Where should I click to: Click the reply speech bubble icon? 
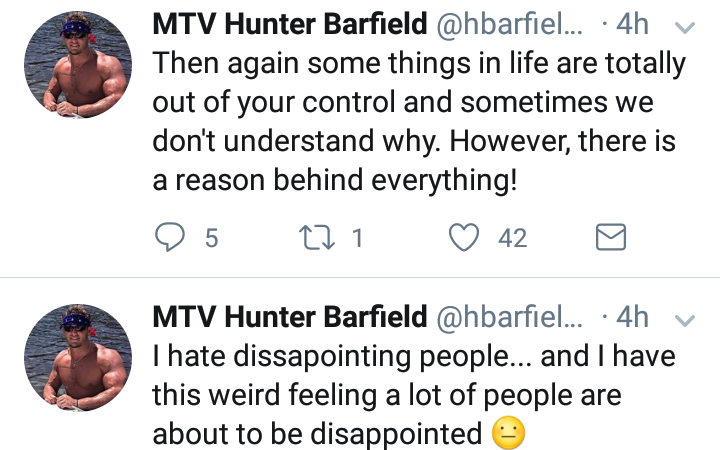170,237
